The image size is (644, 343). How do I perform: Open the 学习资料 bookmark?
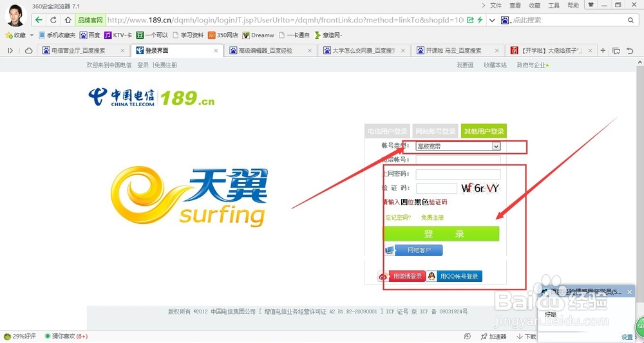pyautogui.click(x=188, y=35)
